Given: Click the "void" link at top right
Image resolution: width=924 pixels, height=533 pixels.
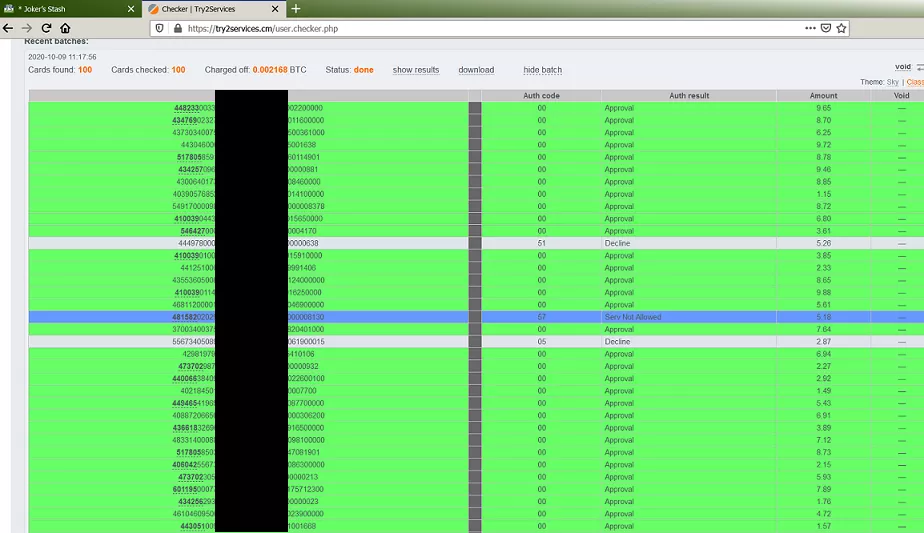Looking at the screenshot, I should pyautogui.click(x=903, y=67).
